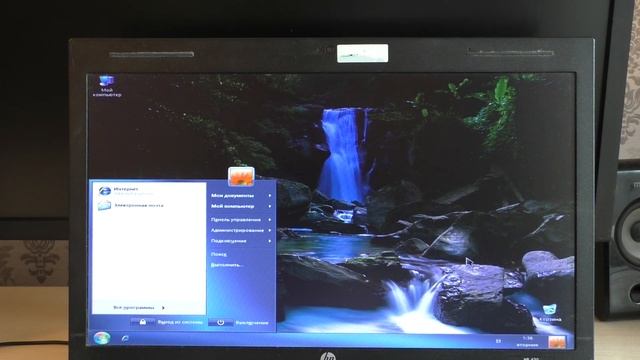This screenshot has width=640, height=360.
Task: Open Электронная почта entry in Start menu
Action: click(x=131, y=206)
